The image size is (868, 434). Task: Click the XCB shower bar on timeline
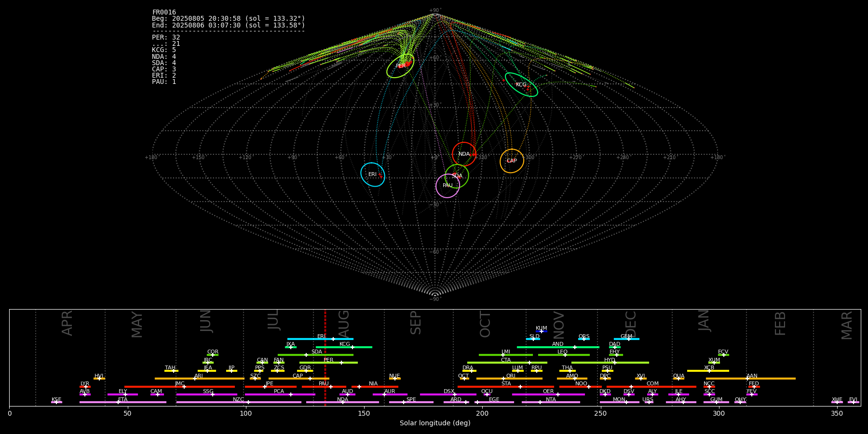[708, 371]
